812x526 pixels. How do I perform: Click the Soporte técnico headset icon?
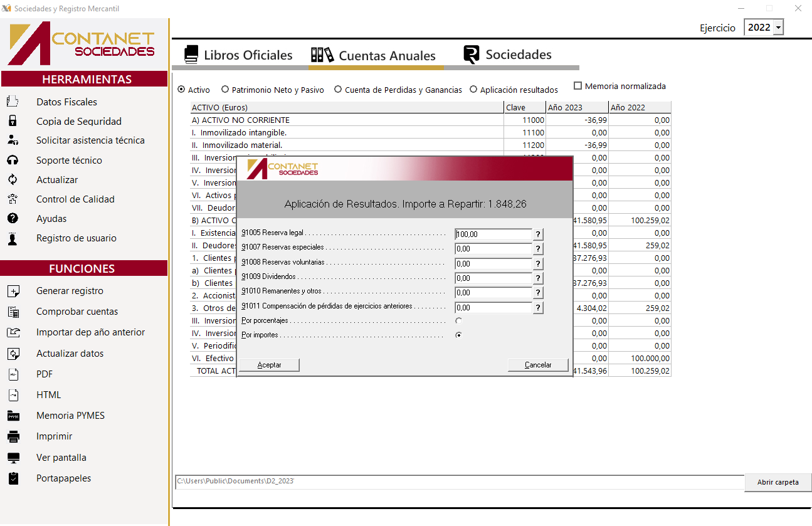point(13,160)
